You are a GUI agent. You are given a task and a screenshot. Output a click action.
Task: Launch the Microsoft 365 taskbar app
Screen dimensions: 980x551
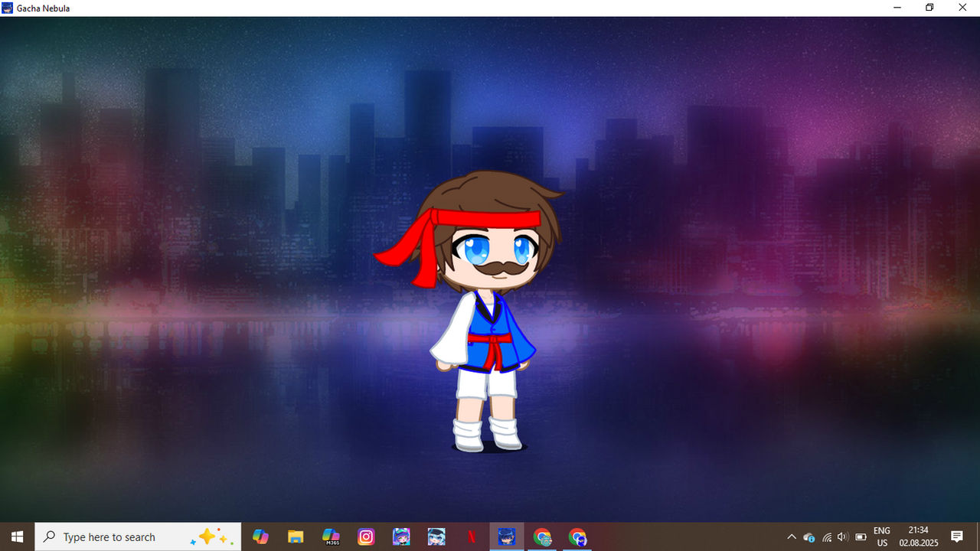[x=331, y=536]
